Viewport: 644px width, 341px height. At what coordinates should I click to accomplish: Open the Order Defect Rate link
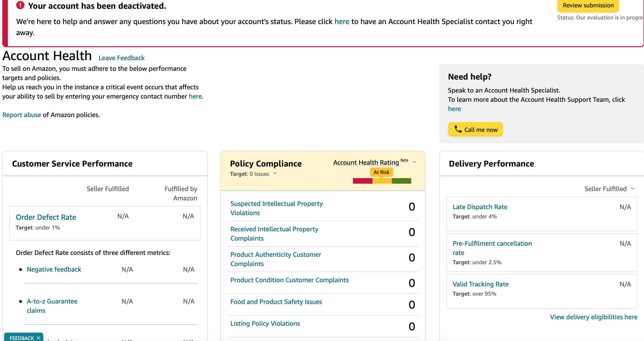[x=46, y=217]
